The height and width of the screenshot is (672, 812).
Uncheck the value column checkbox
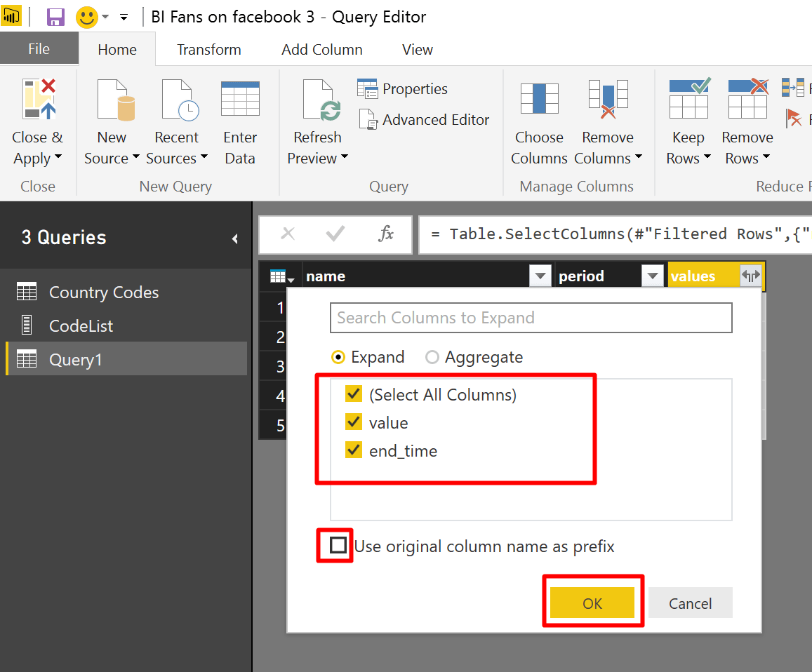pyautogui.click(x=354, y=422)
